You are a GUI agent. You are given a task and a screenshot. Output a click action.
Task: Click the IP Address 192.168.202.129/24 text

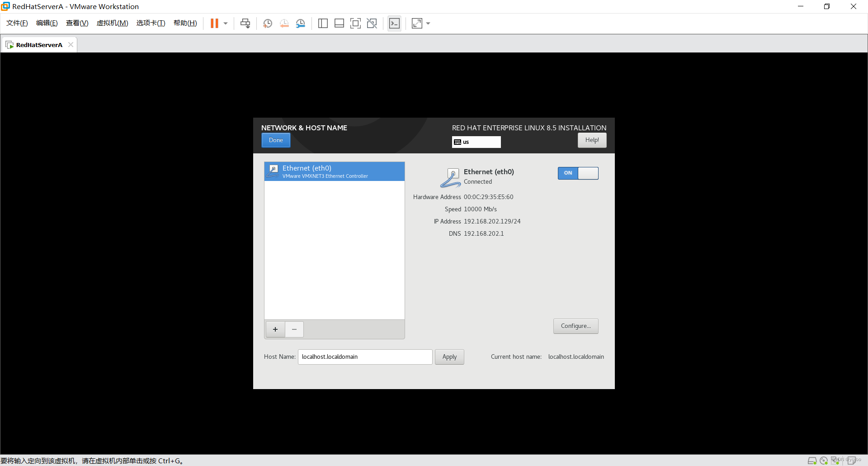tap(492, 222)
